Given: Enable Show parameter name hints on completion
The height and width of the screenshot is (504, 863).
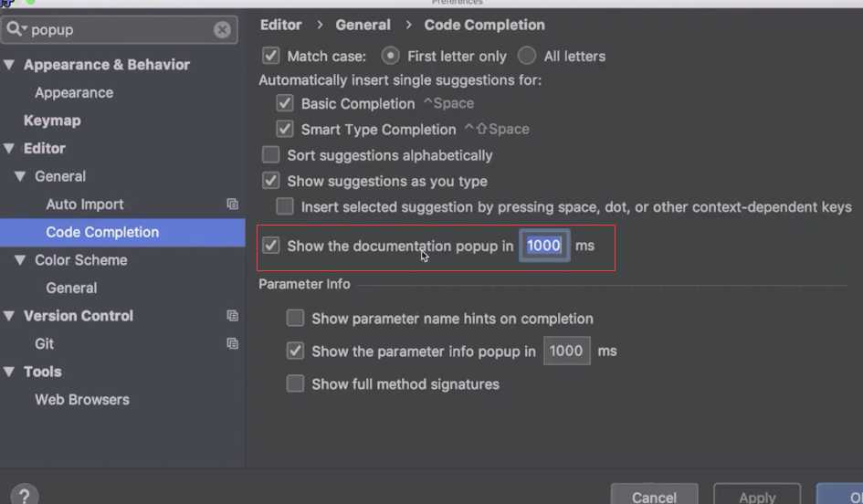Looking at the screenshot, I should (295, 318).
